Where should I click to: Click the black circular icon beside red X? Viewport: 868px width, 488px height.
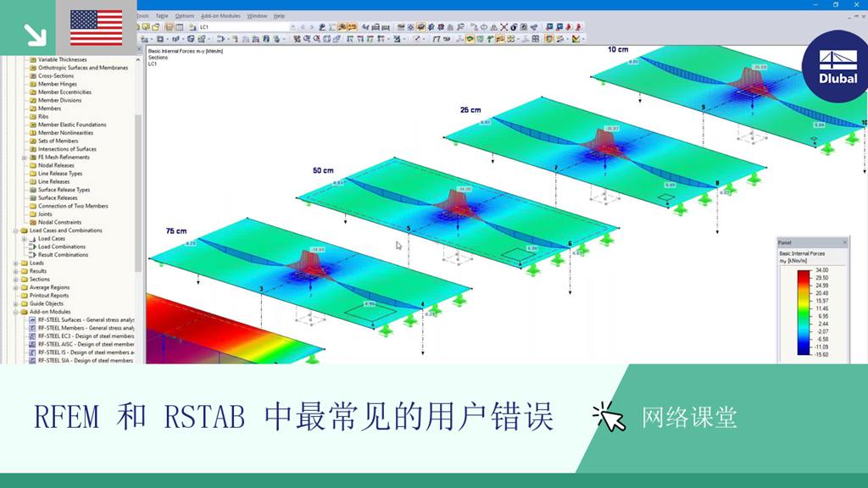(x=514, y=26)
